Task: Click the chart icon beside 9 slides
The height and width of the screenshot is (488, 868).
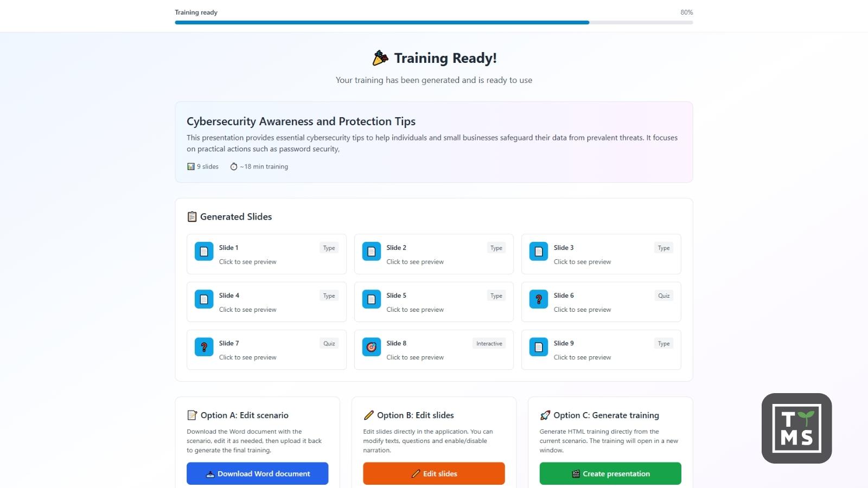Action: (x=191, y=166)
